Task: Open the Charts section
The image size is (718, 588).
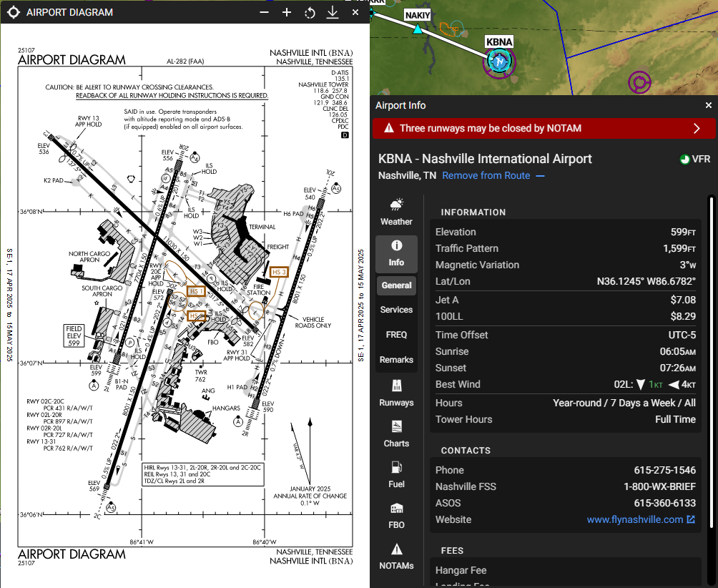Action: [397, 434]
